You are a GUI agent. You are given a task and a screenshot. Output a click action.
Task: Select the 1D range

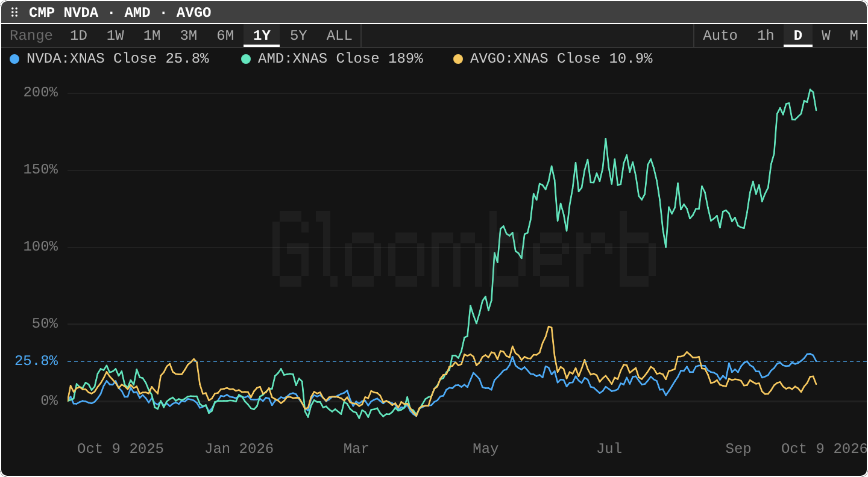tap(78, 36)
